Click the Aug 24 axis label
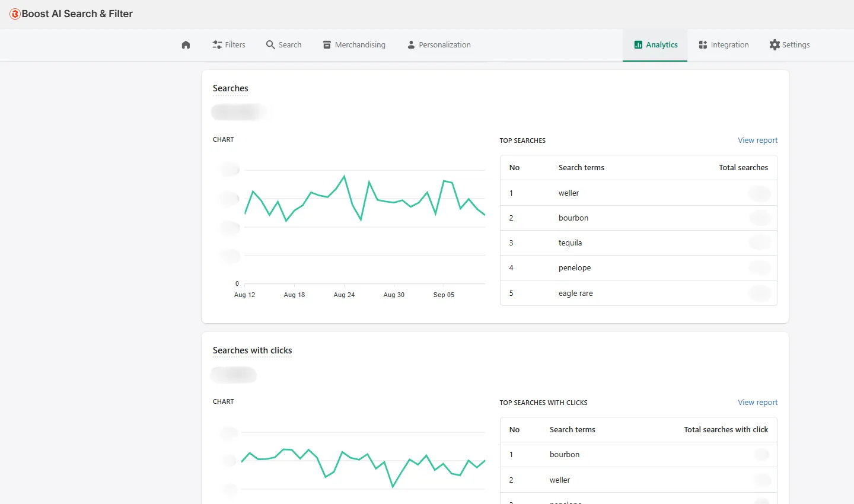 click(344, 295)
